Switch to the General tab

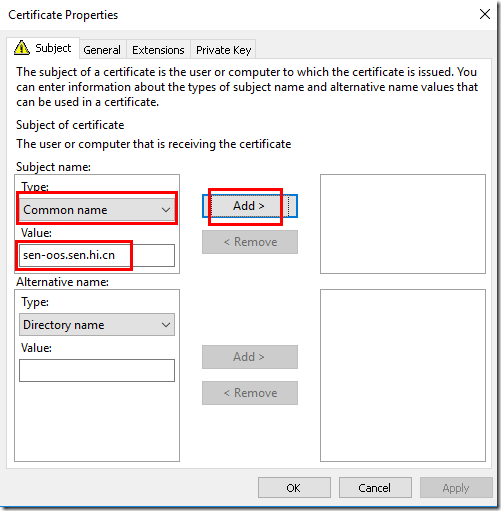pos(102,50)
